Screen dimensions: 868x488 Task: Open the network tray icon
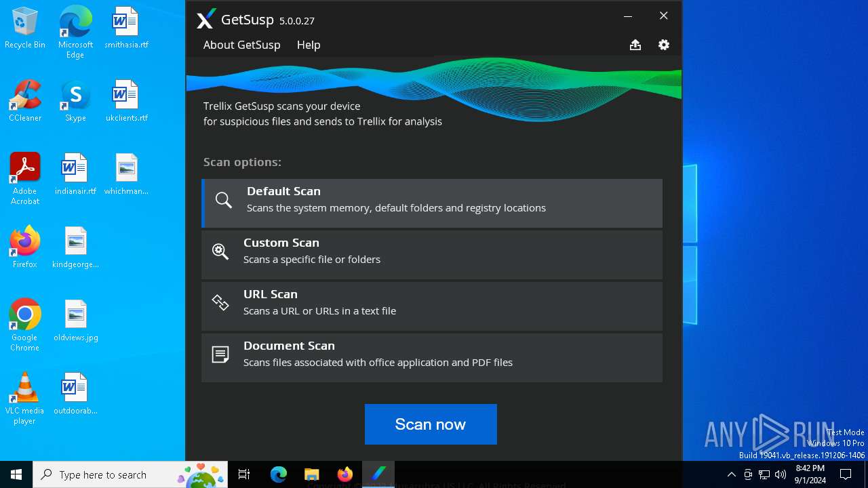(764, 474)
